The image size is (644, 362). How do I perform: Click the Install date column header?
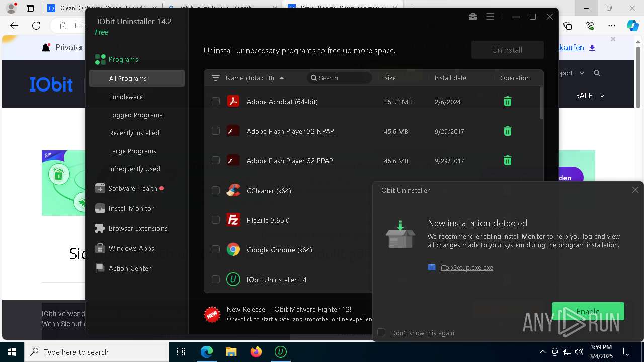coord(450,78)
